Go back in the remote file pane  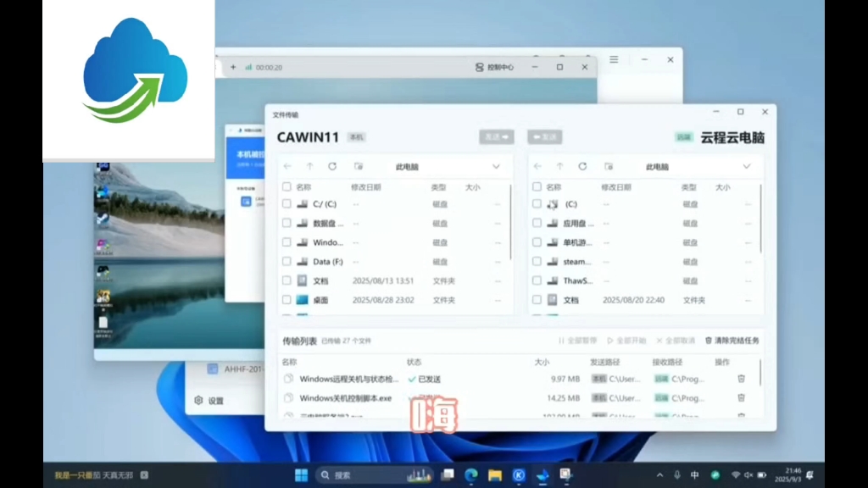537,167
